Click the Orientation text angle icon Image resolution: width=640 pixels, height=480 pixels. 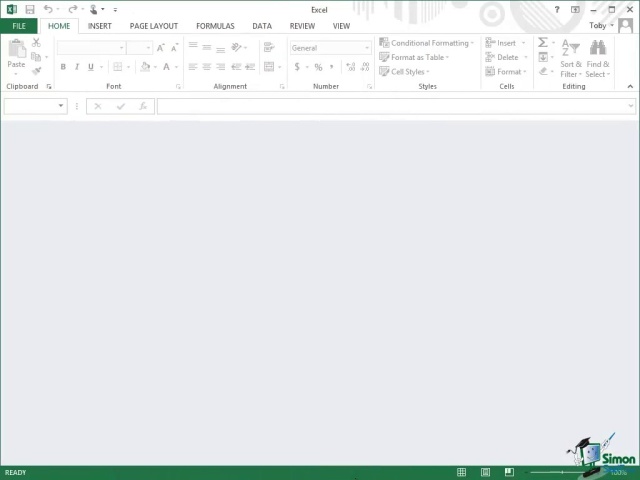[236, 47]
